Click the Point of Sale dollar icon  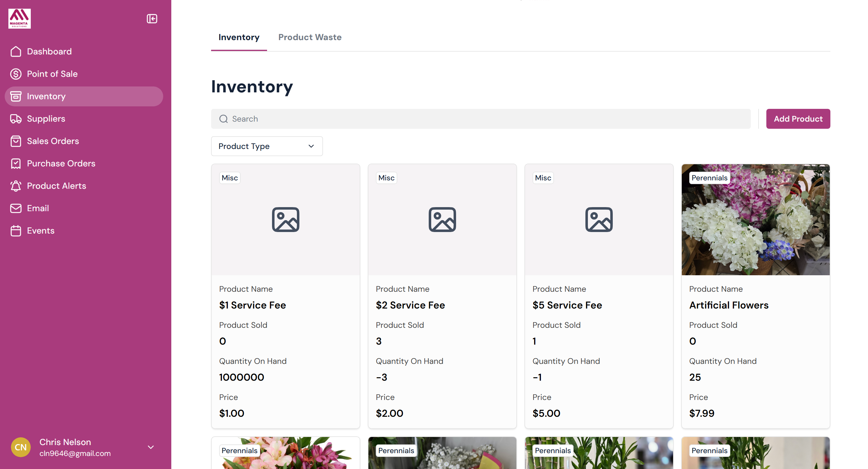16,74
